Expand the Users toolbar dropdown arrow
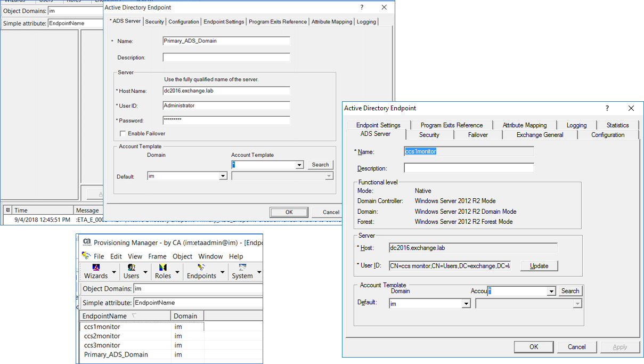This screenshot has height=364, width=644. click(x=145, y=272)
